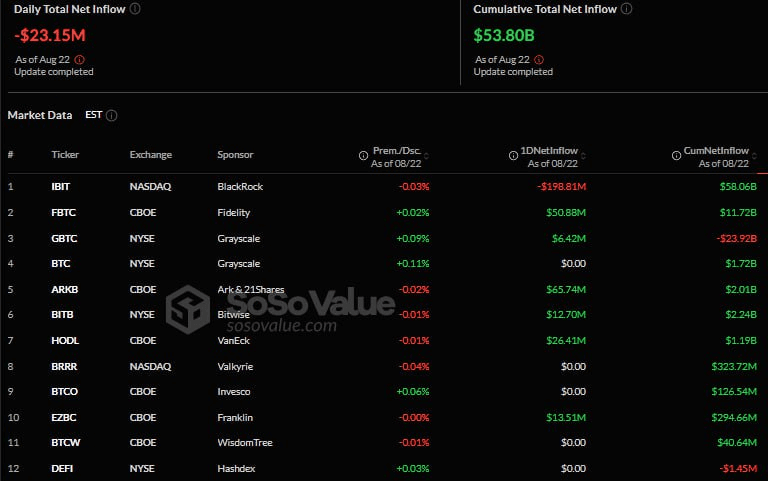Click info icon before Prem./Dsc. header
The height and width of the screenshot is (481, 768).
(x=363, y=156)
